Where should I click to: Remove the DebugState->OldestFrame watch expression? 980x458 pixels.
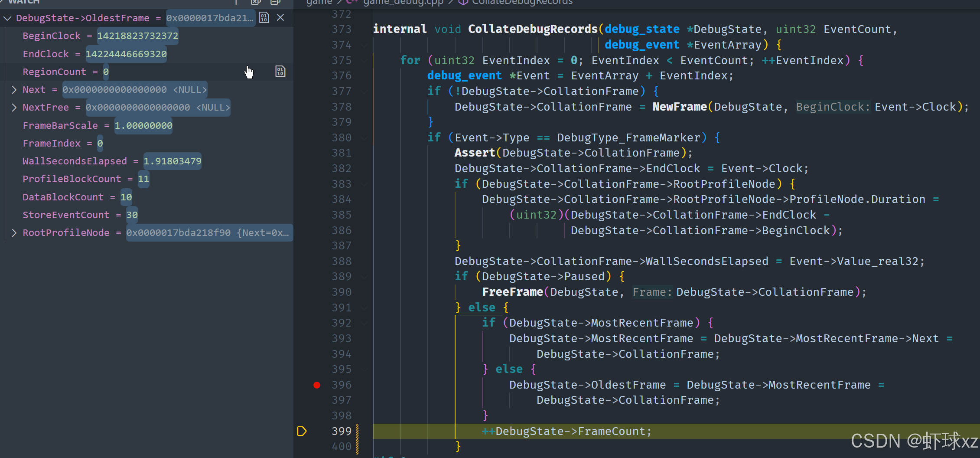[x=280, y=18]
